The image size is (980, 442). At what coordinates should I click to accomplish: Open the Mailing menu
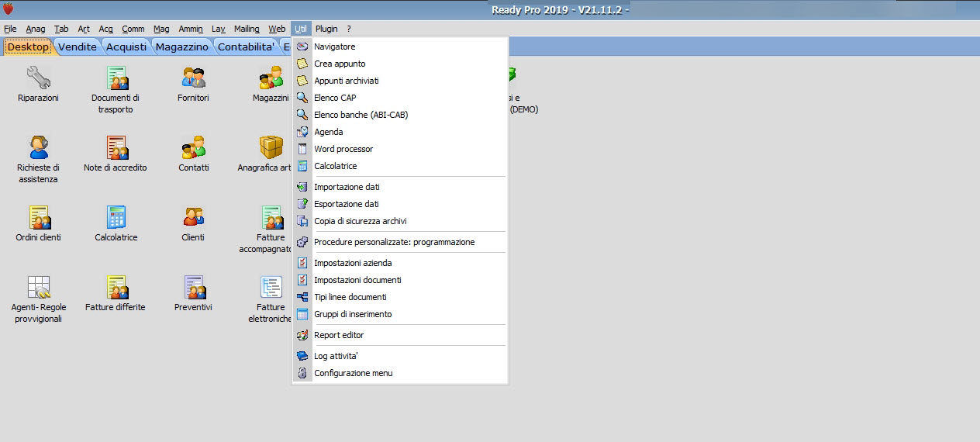(x=247, y=29)
